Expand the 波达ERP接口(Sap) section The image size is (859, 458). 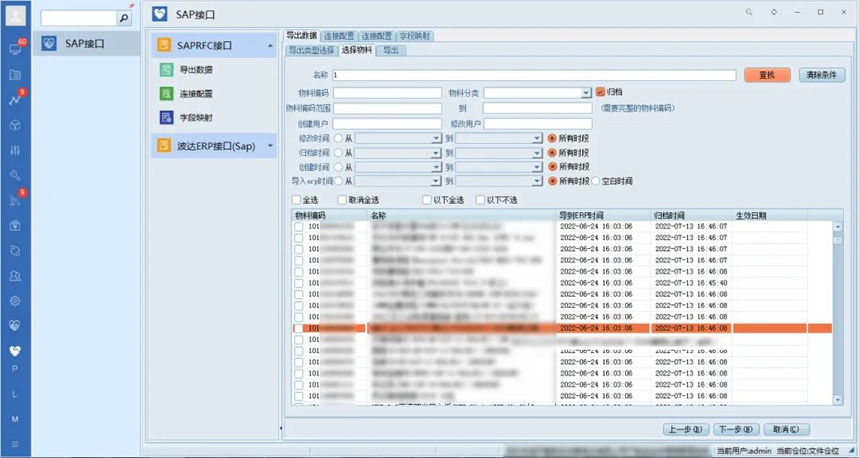(270, 146)
